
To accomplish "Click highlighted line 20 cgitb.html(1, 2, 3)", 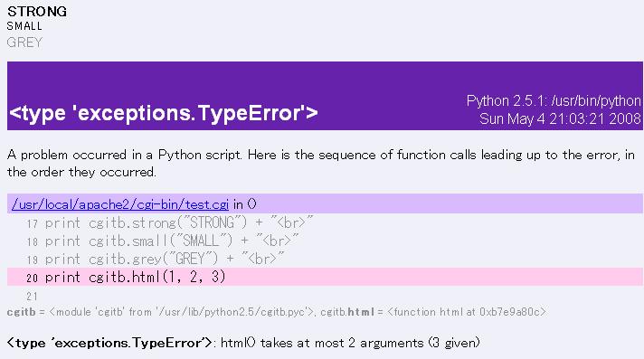I will point(325,277).
